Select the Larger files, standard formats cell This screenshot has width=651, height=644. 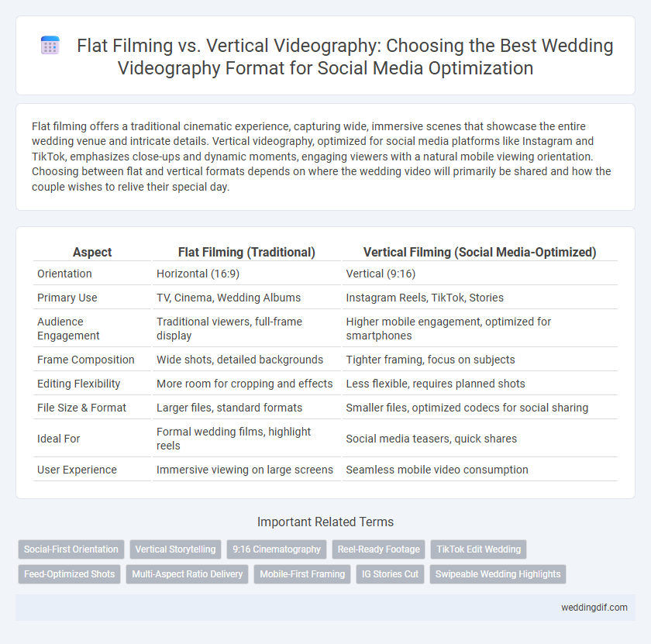pos(246,408)
